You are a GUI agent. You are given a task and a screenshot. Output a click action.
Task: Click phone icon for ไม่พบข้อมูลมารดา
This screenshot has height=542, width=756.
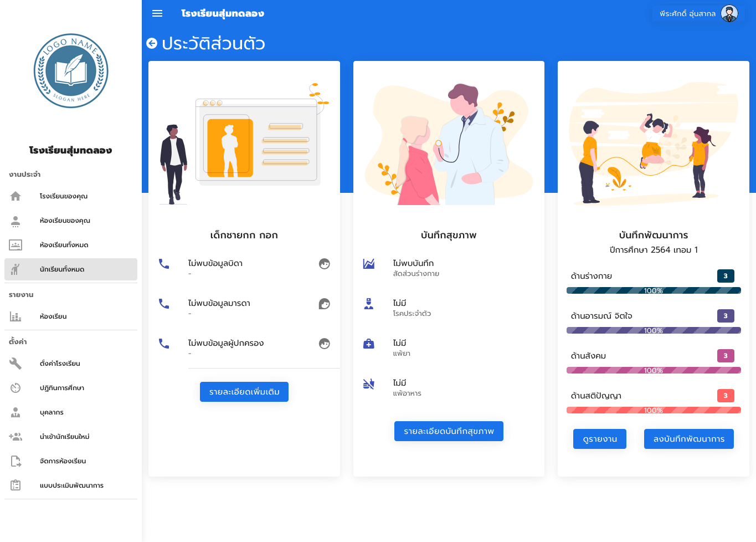coord(164,304)
